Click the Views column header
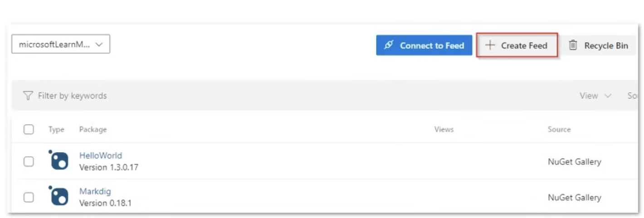644x218 pixels. click(x=444, y=129)
